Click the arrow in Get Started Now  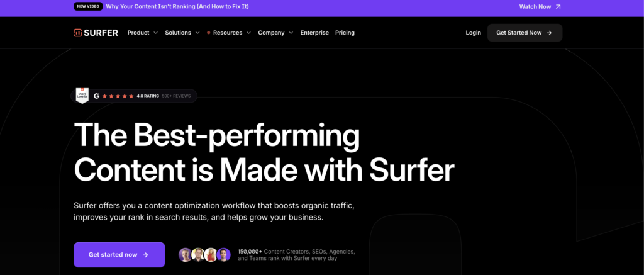point(549,33)
